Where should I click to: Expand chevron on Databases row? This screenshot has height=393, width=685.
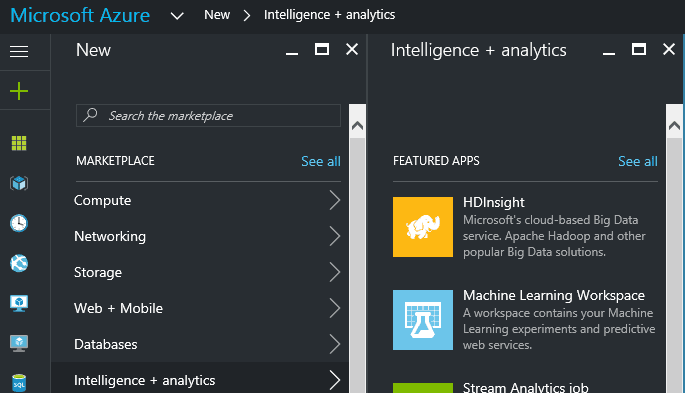click(x=335, y=344)
